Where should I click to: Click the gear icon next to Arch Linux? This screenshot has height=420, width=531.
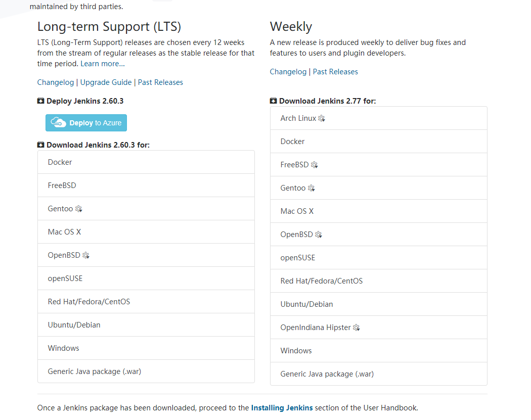pyautogui.click(x=322, y=118)
